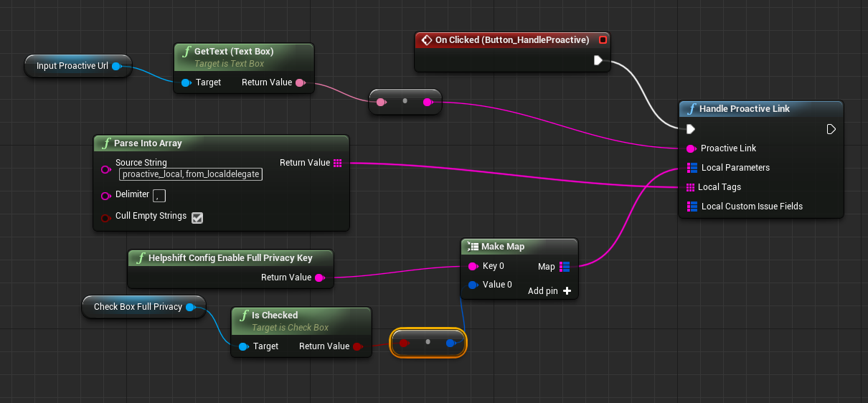The width and height of the screenshot is (868, 403).
Task: Click the Make Map output Map pin
Action: point(565,267)
